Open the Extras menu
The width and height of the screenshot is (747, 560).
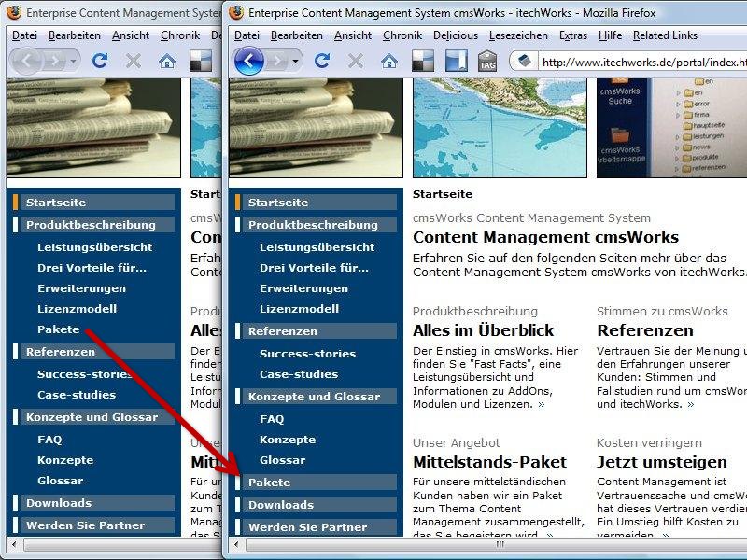(573, 35)
